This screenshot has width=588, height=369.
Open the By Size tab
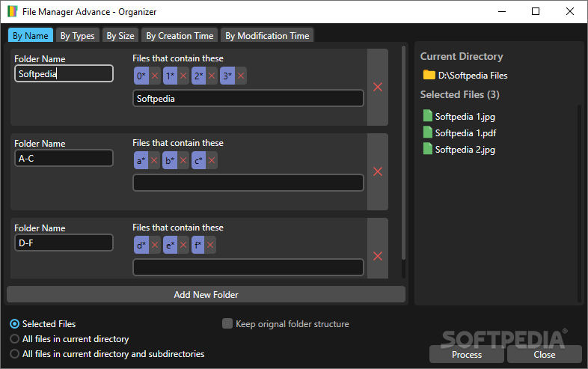point(120,35)
